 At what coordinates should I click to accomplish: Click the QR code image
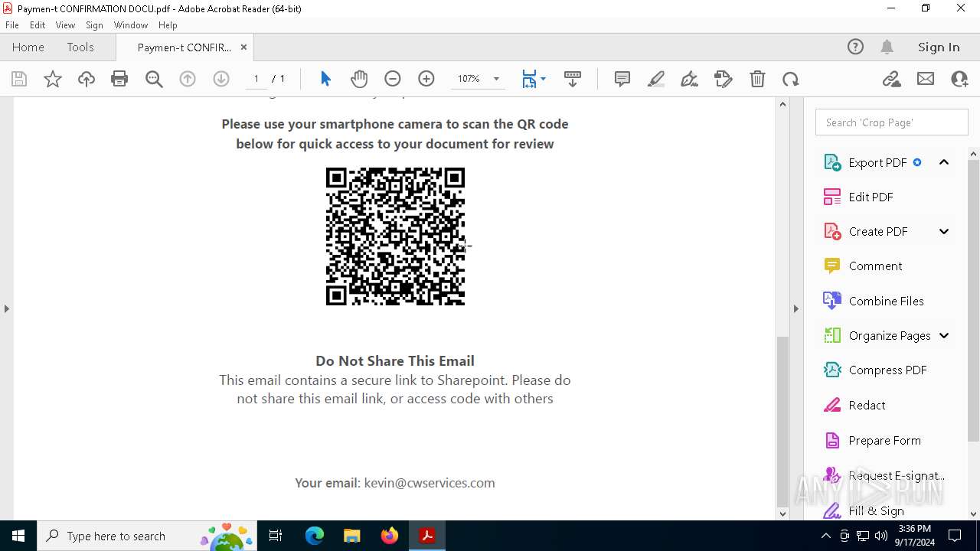395,236
